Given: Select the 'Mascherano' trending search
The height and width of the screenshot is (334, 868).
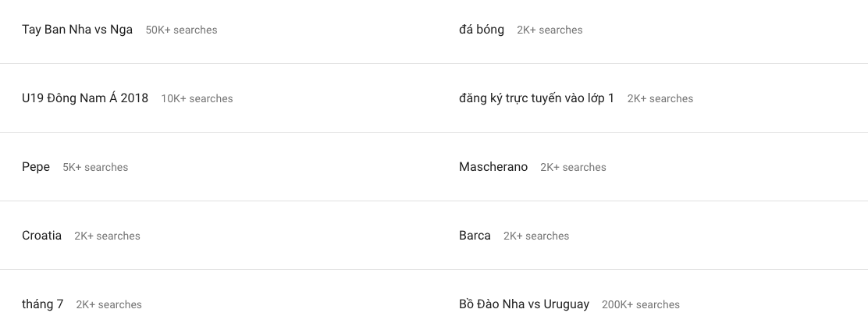Looking at the screenshot, I should click(x=493, y=167).
